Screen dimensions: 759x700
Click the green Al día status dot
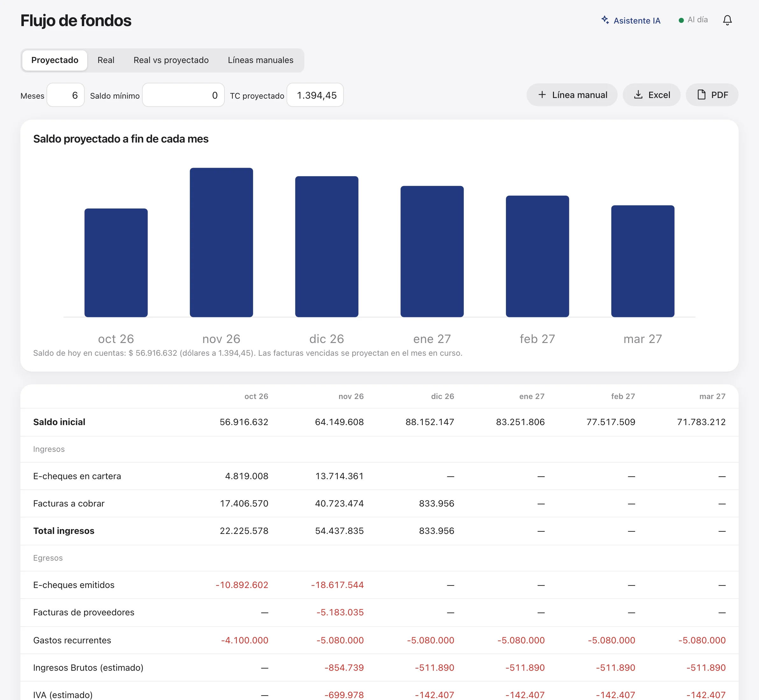click(681, 20)
